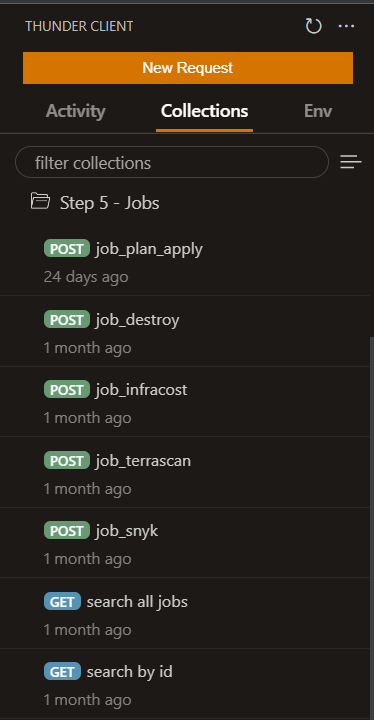
Task: Open the three-dot more actions menu
Action: [x=346, y=26]
